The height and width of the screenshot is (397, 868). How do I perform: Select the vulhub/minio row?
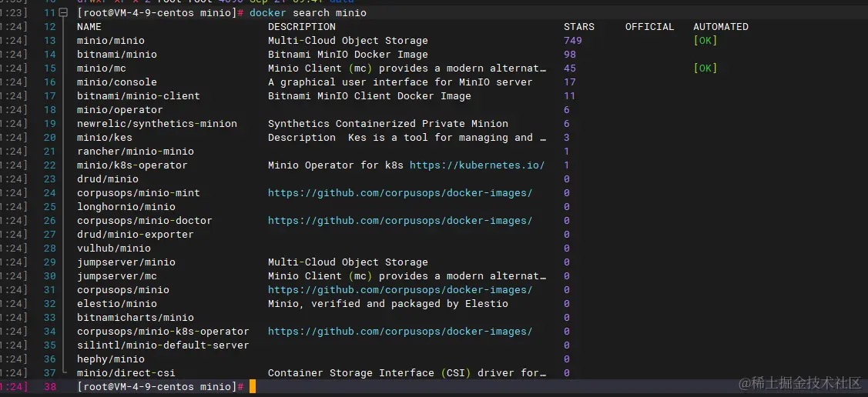point(113,248)
